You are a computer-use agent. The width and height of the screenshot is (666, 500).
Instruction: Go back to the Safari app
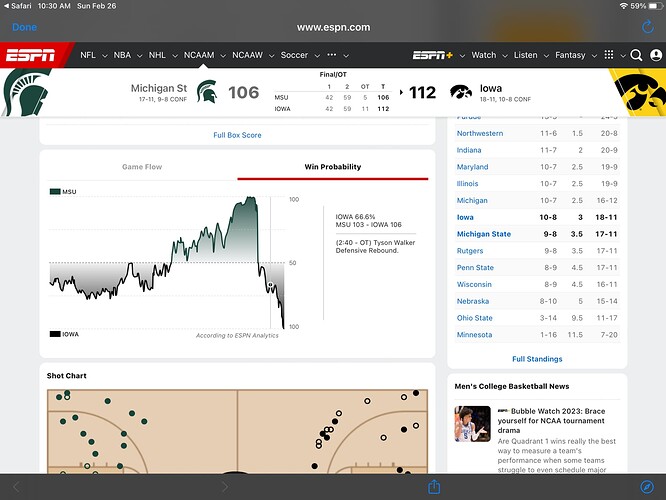pos(17,6)
